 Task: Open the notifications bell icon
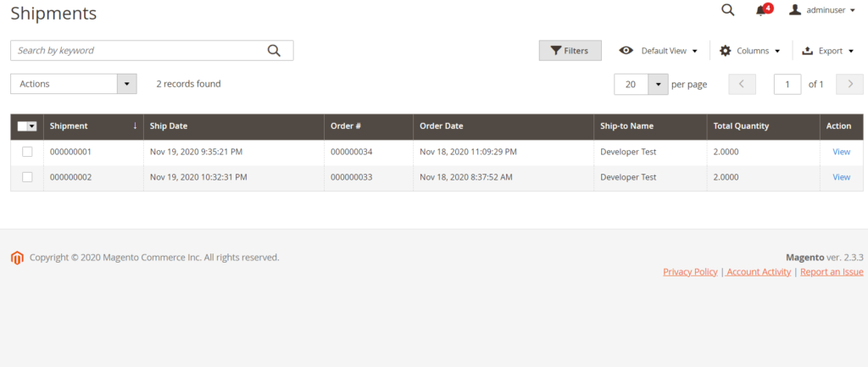click(x=761, y=10)
